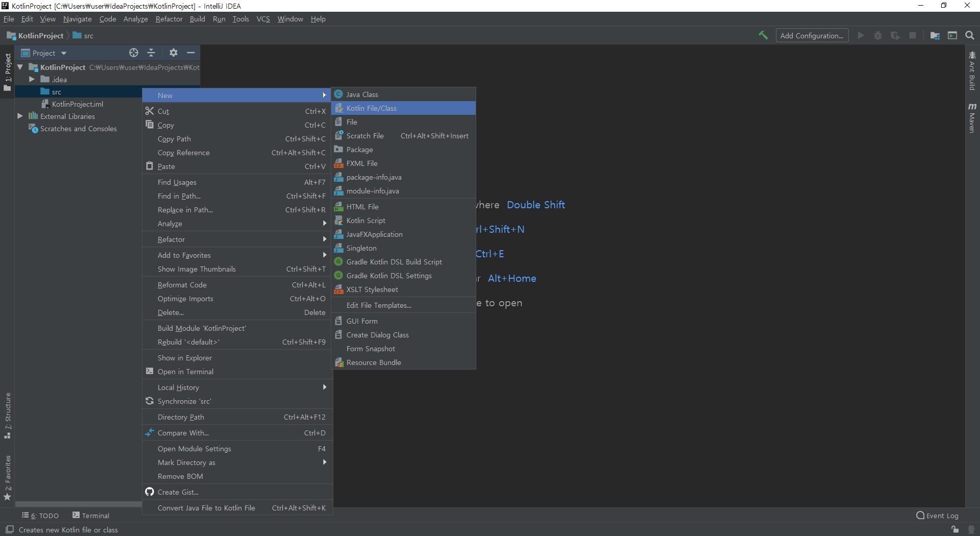This screenshot has width=980, height=536.
Task: Expand Local History submenu
Action: tap(237, 387)
